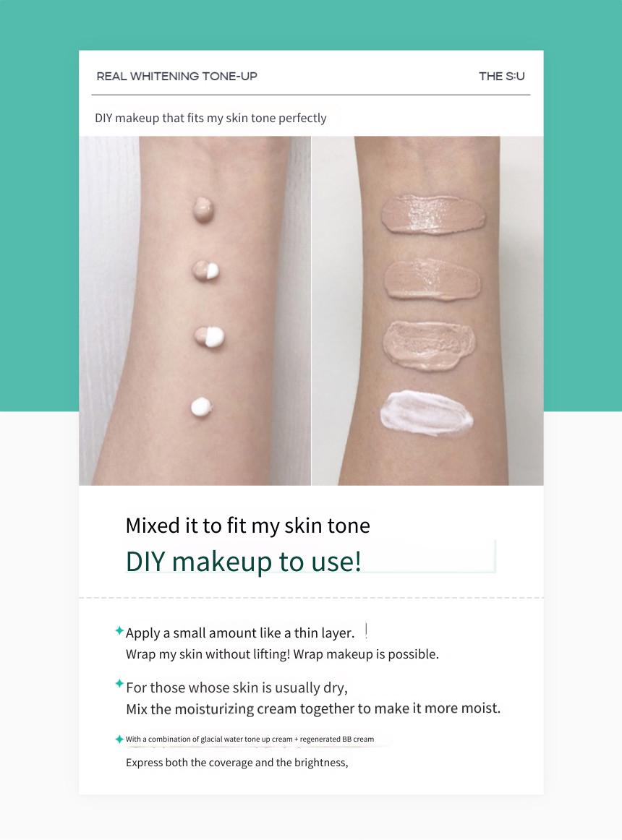The width and height of the screenshot is (622, 840).
Task: Click the green star beside 'With a combination'
Action: pos(119,740)
